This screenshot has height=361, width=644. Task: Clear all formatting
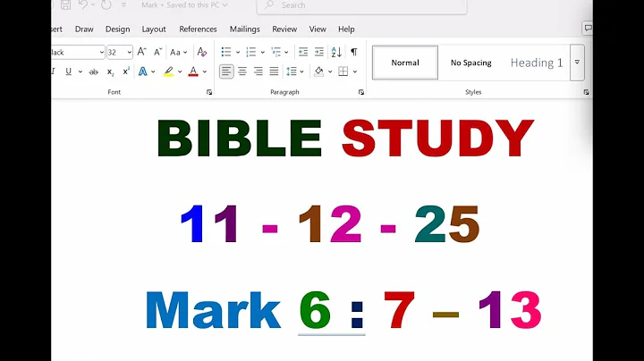(x=201, y=52)
